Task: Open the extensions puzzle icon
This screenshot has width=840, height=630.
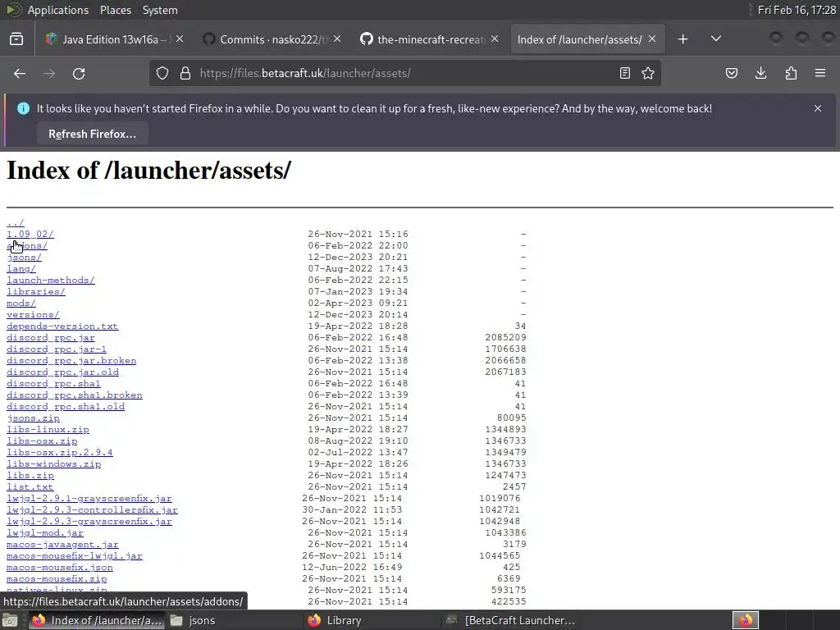Action: 791,73
